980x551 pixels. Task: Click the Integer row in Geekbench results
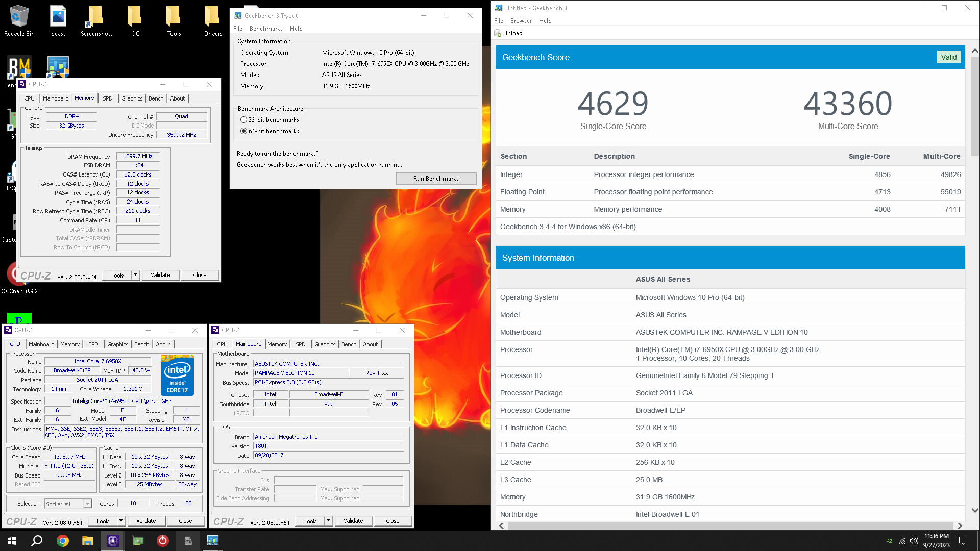pyautogui.click(x=730, y=174)
